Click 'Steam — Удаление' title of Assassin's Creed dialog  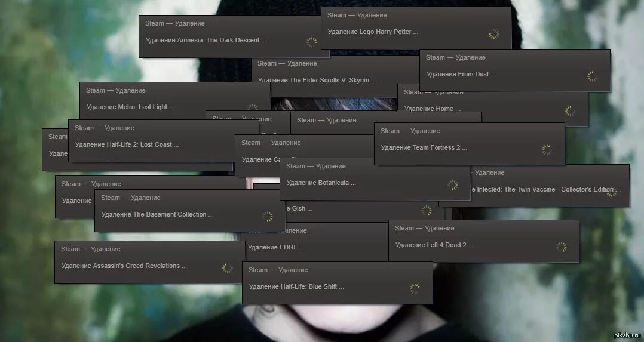point(91,249)
